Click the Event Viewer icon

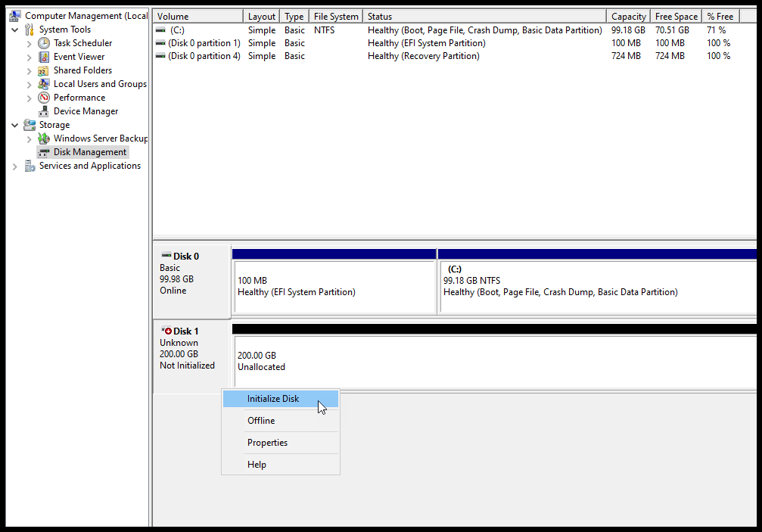(44, 57)
